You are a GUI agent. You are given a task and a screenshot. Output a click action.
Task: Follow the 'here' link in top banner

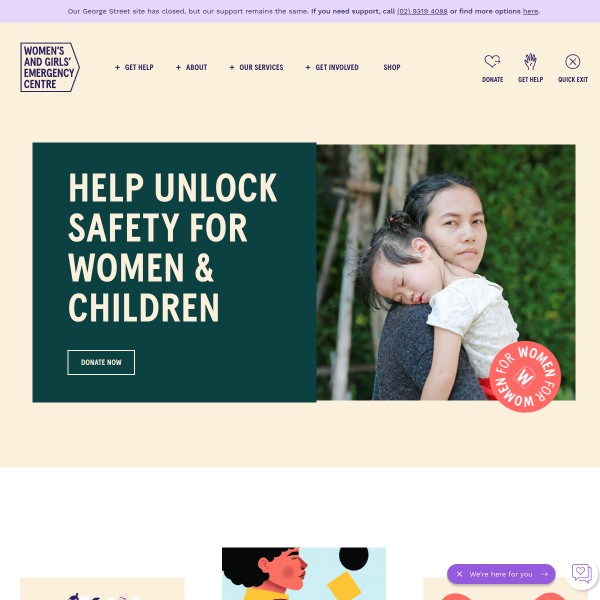[530, 11]
